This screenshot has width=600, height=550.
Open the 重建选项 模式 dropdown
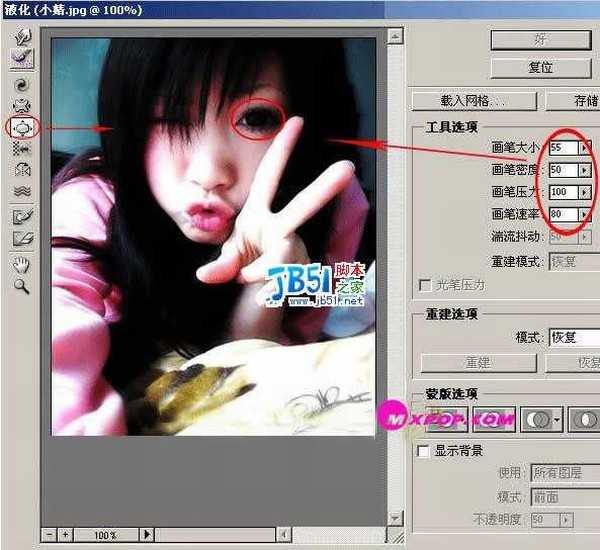574,338
